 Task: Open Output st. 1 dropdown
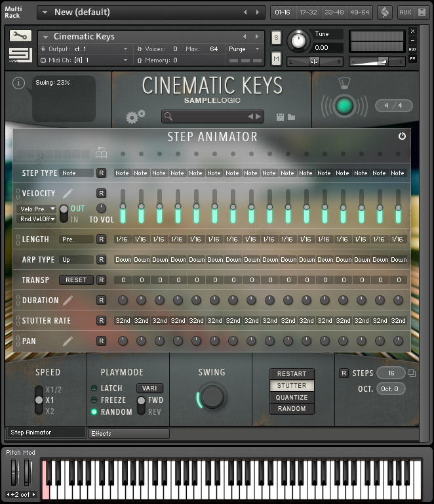(85, 49)
